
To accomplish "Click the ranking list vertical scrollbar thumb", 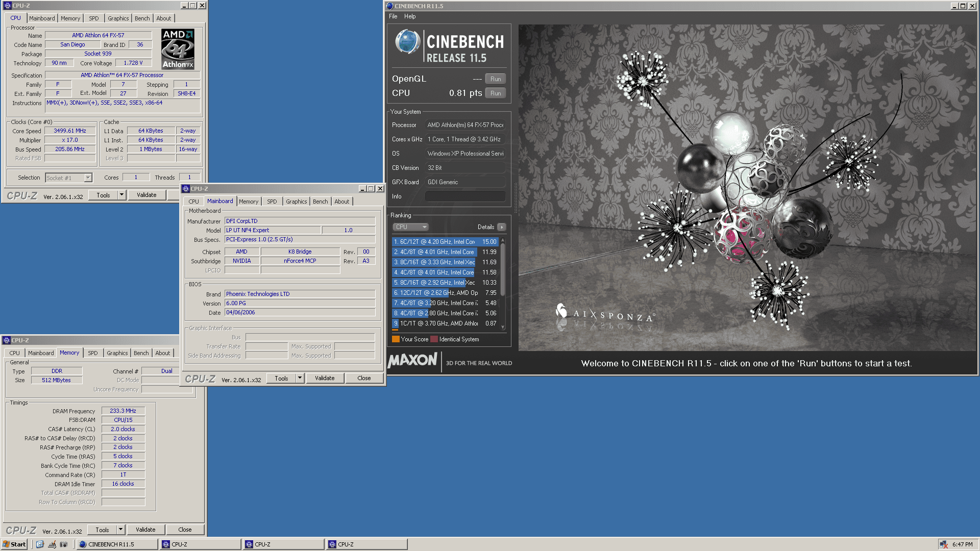I will click(x=503, y=269).
